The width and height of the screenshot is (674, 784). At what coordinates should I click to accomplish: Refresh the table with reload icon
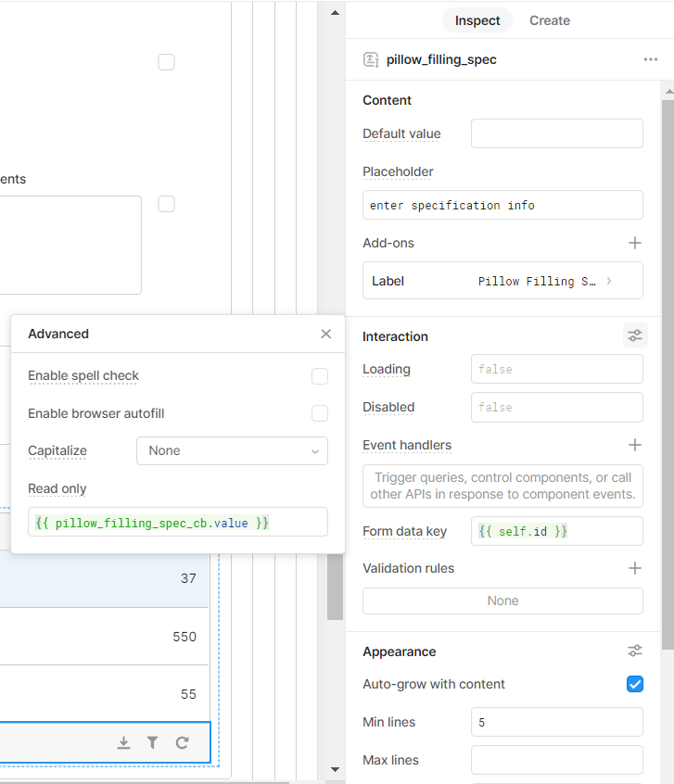pyautogui.click(x=182, y=743)
